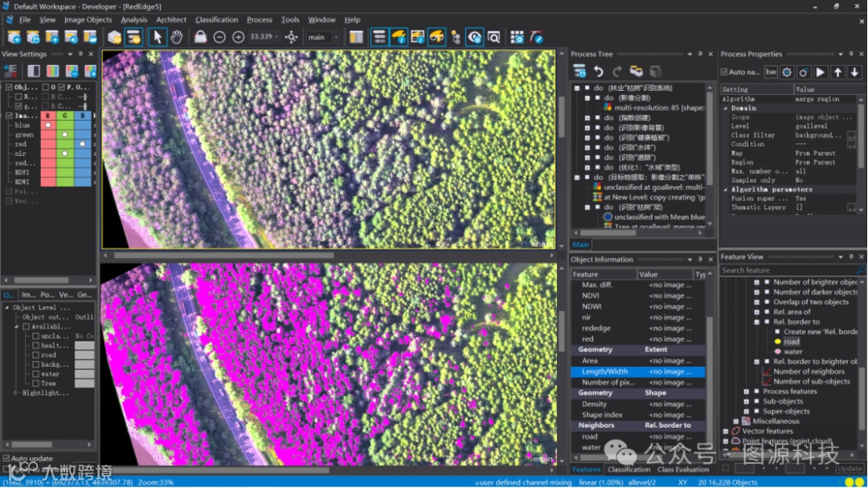Click the zoom out minus icon
868x488 pixels.
coord(219,37)
